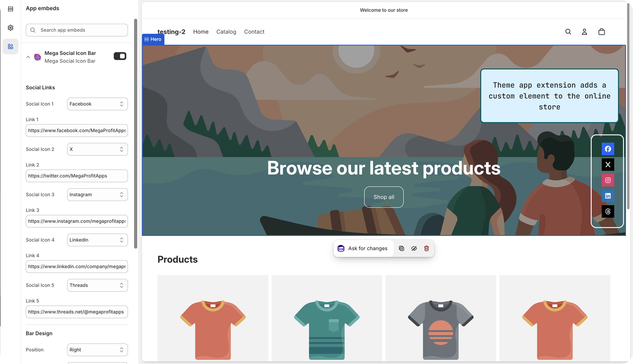Open the Social Icon 2 X dropdown
The image size is (633, 364).
tap(98, 149)
